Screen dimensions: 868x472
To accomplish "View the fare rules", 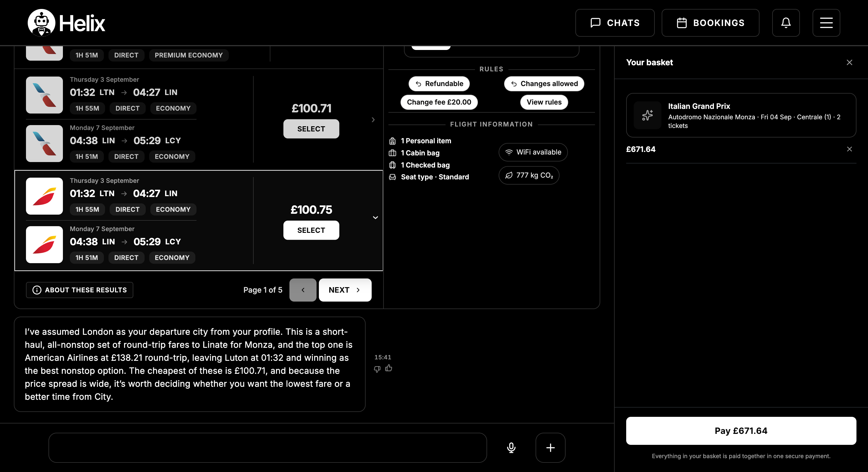I will tap(544, 102).
